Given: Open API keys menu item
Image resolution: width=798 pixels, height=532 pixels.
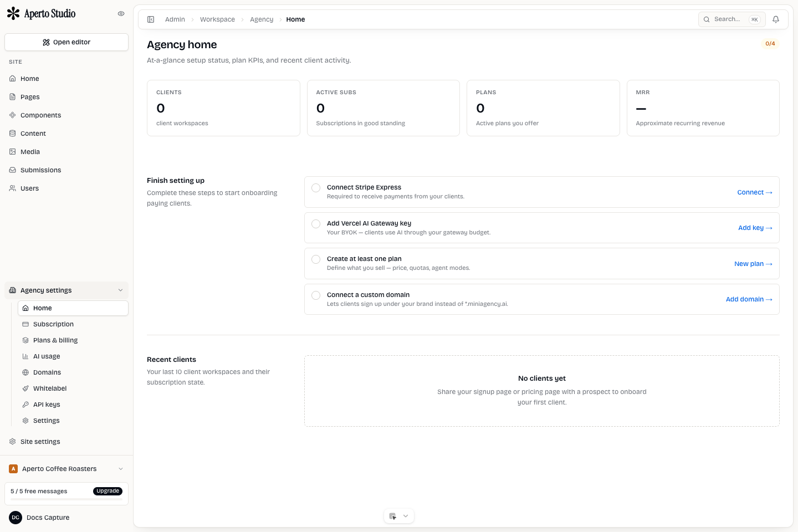Looking at the screenshot, I should point(73,405).
